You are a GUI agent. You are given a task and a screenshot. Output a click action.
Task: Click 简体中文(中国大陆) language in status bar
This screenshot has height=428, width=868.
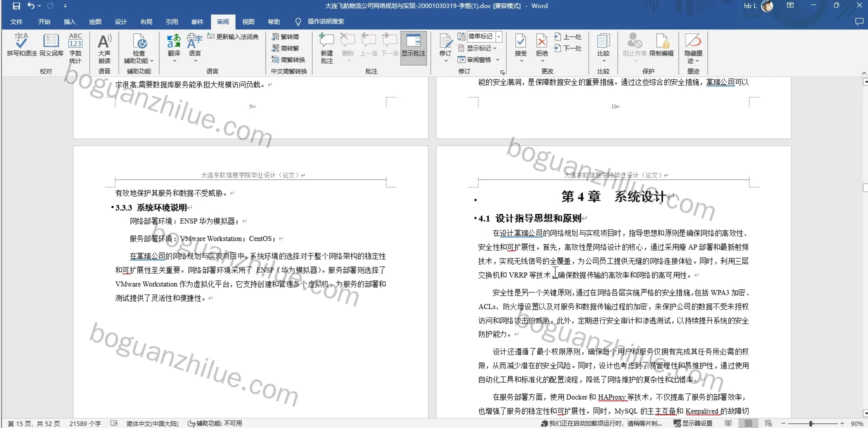[152, 423]
